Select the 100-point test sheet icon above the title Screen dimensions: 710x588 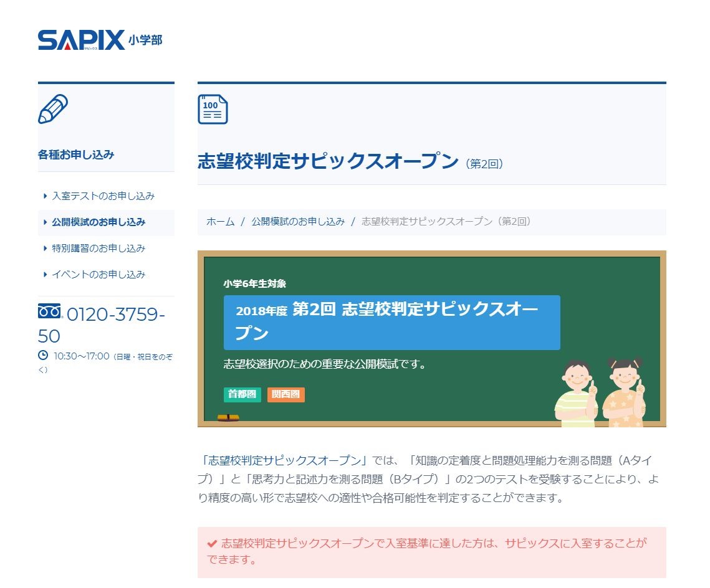pos(213,109)
